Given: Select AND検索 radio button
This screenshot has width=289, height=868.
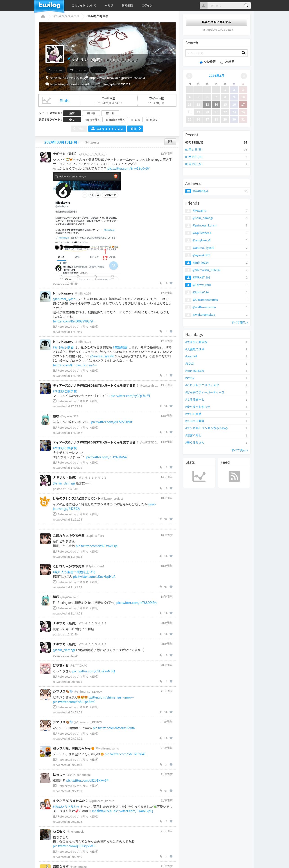Looking at the screenshot, I should tap(201, 62).
